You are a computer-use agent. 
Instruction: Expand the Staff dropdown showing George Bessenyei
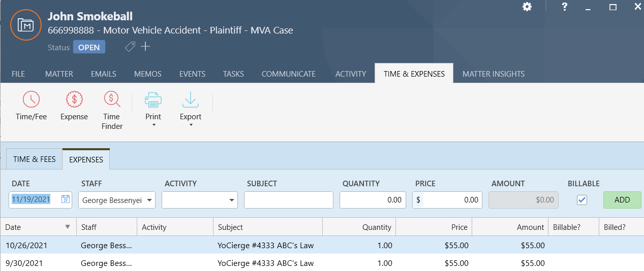click(150, 200)
